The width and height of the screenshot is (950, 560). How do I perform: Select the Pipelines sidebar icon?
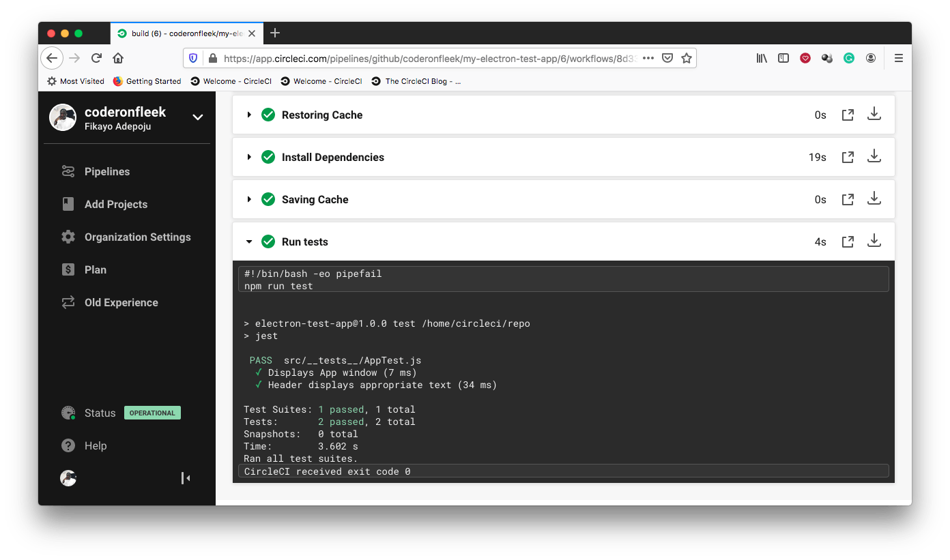(x=67, y=171)
